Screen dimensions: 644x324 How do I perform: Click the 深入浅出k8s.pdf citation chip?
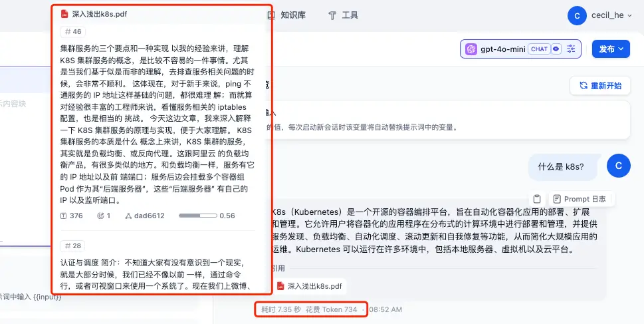tap(310, 286)
